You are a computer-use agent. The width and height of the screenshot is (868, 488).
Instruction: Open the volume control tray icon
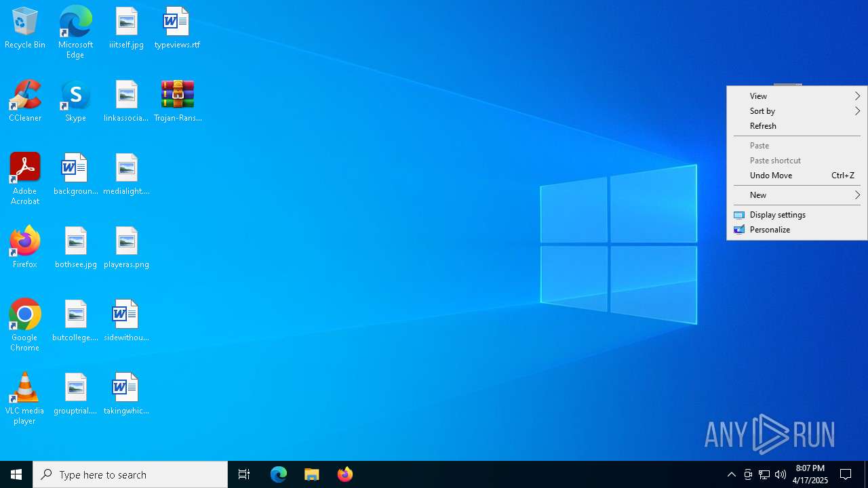coord(781,474)
